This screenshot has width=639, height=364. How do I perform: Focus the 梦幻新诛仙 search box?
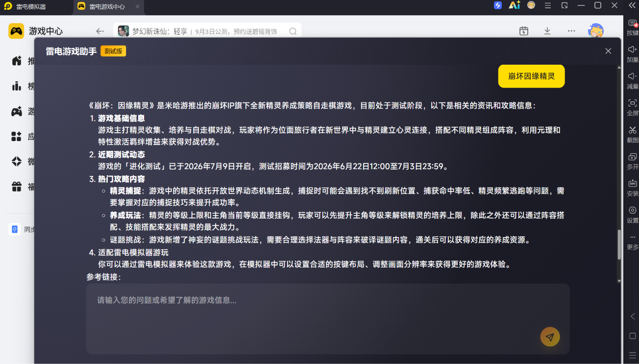[x=207, y=31]
